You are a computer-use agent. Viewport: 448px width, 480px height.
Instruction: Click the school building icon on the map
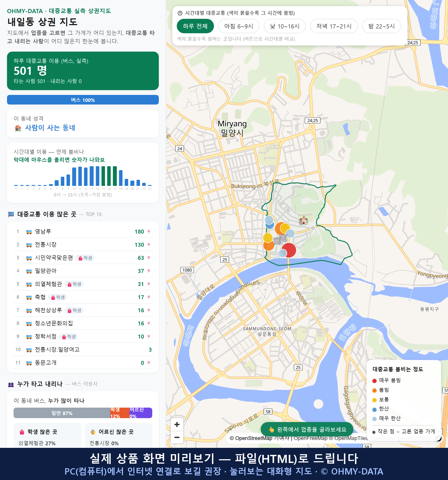point(304,220)
